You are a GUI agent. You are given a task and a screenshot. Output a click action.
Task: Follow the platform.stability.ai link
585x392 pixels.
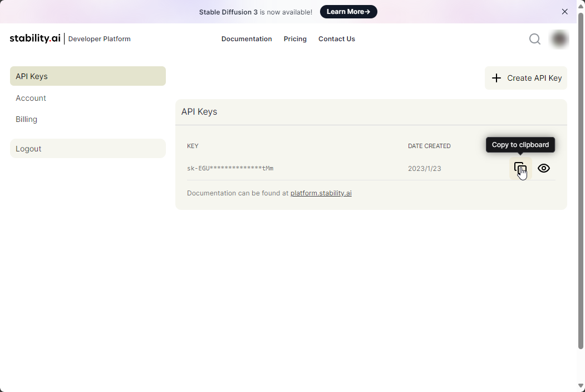321,193
